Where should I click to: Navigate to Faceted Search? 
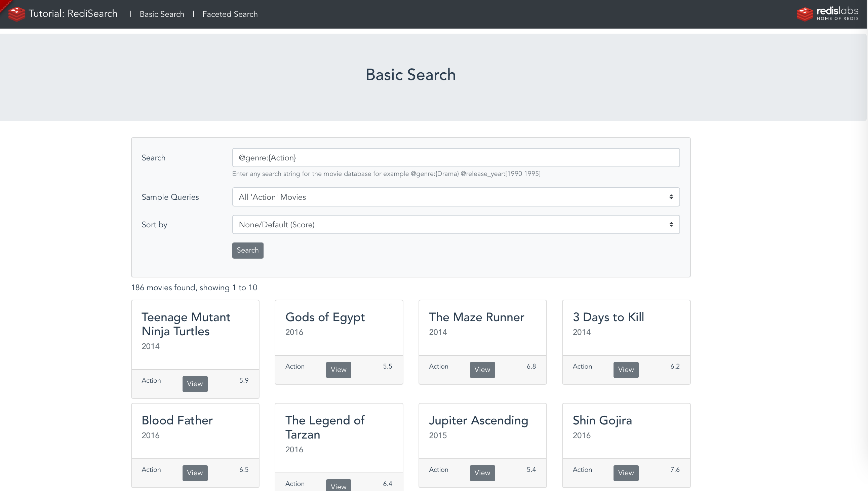pos(230,14)
